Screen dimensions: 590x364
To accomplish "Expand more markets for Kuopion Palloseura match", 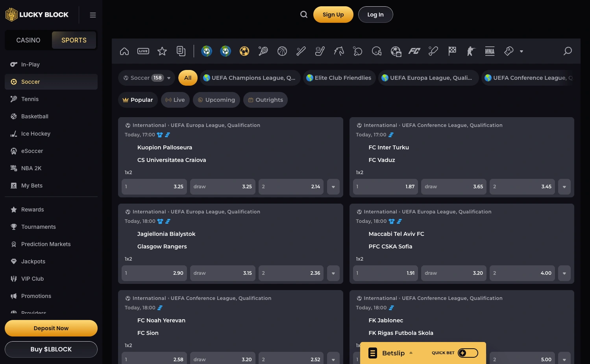I will point(333,187).
